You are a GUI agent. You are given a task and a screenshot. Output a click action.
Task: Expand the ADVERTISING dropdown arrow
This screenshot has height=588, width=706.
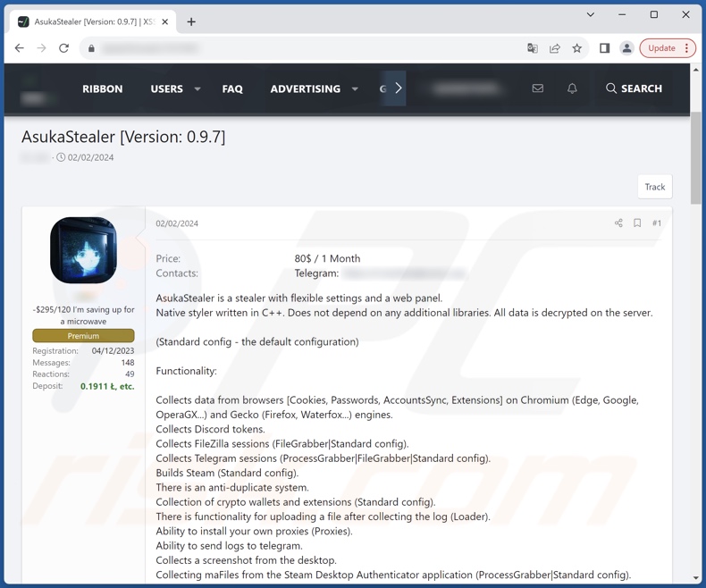pyautogui.click(x=355, y=89)
